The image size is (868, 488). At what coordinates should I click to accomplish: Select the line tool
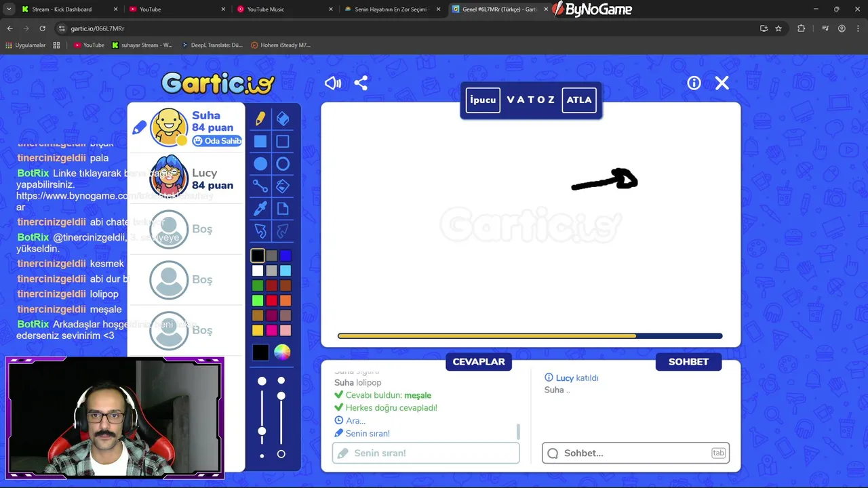pyautogui.click(x=260, y=186)
